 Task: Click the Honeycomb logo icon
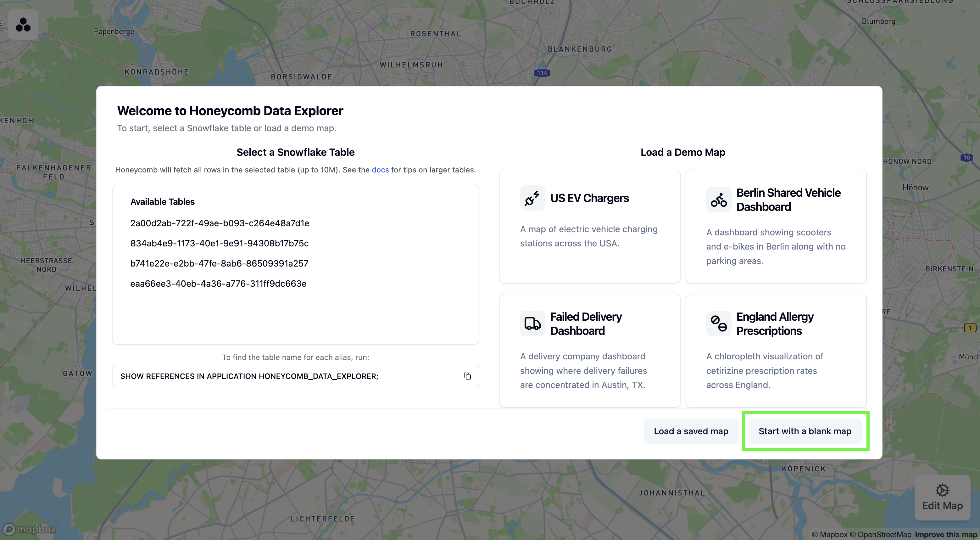click(23, 25)
